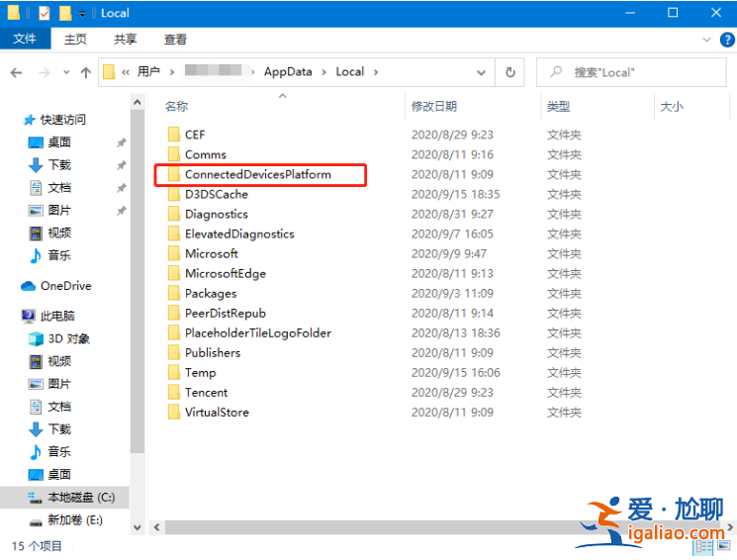The width and height of the screenshot is (737, 560).
Task: Select the Temp folder icon
Action: point(174,373)
